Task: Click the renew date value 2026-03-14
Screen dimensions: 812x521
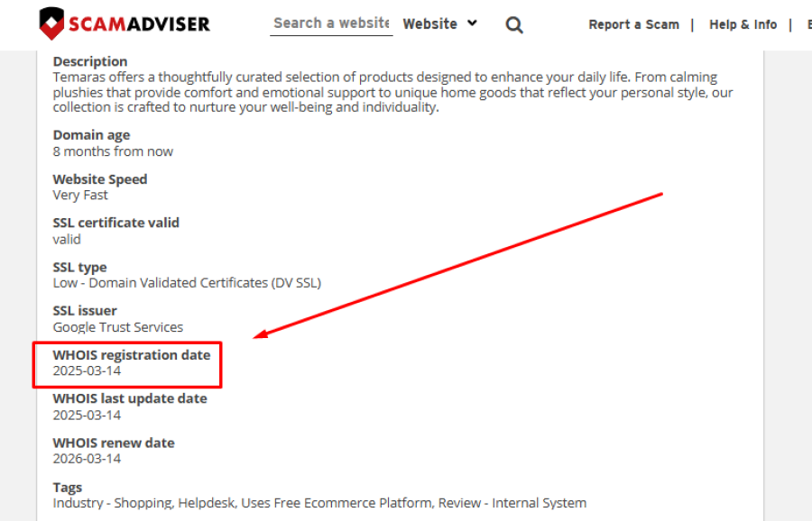Action: coord(87,459)
